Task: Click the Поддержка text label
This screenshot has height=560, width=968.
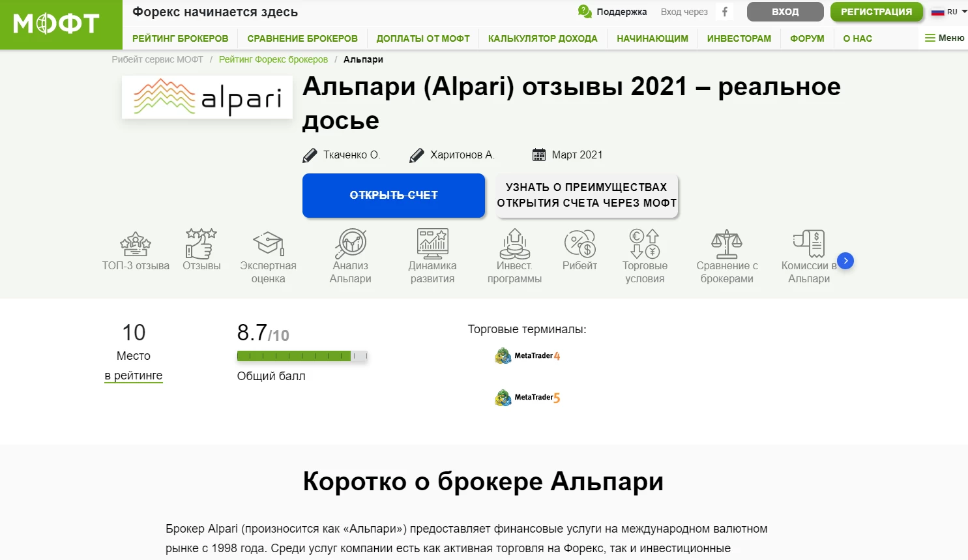Action: (622, 12)
